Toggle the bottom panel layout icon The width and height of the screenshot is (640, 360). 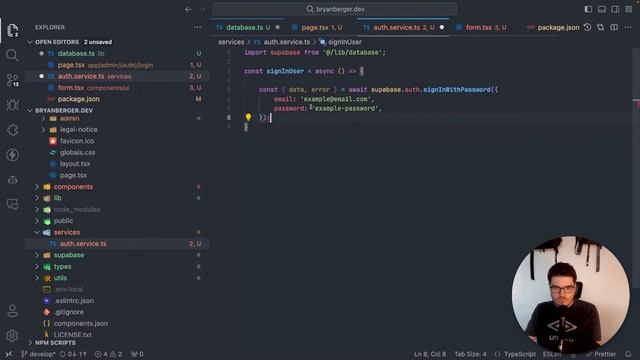[602, 9]
